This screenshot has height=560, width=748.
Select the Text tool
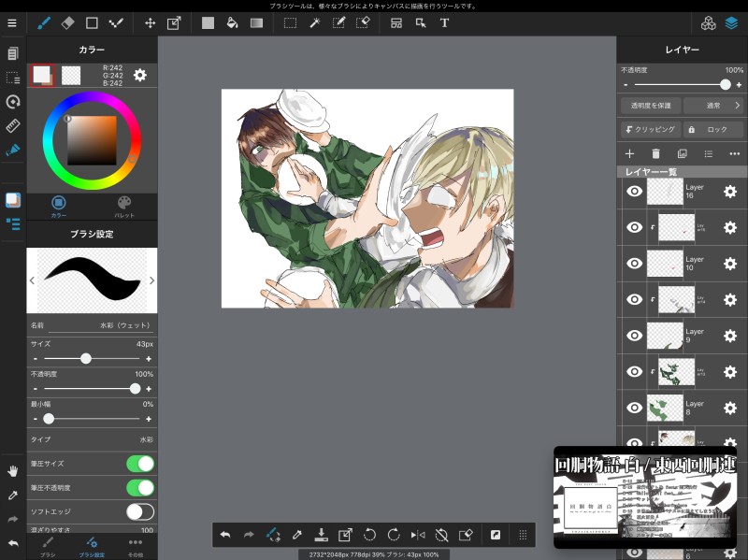(444, 22)
